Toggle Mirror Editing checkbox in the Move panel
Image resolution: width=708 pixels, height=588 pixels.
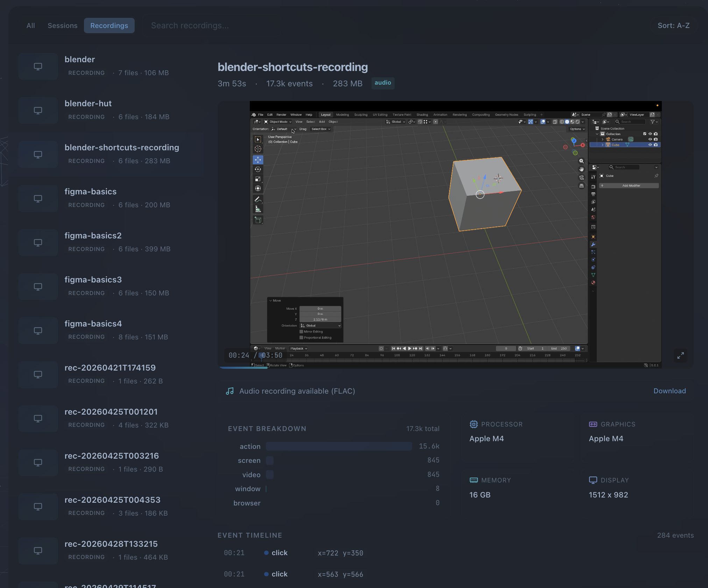(x=302, y=332)
